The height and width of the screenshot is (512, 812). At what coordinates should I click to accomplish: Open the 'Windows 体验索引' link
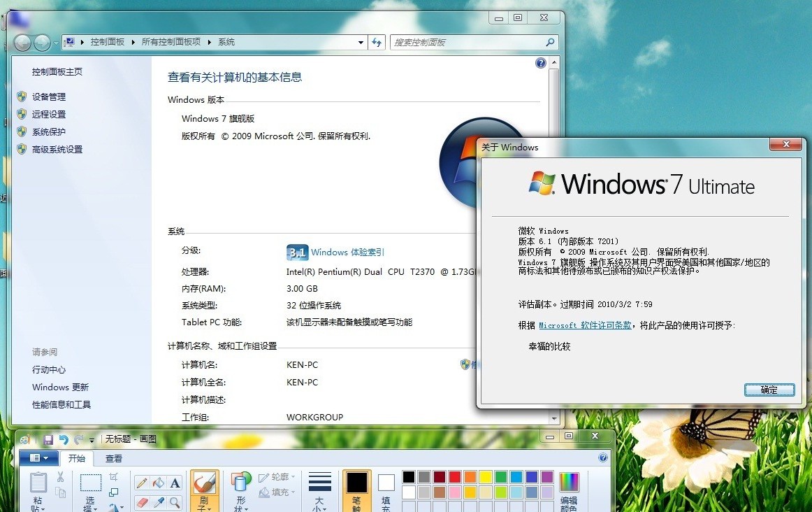tap(347, 253)
